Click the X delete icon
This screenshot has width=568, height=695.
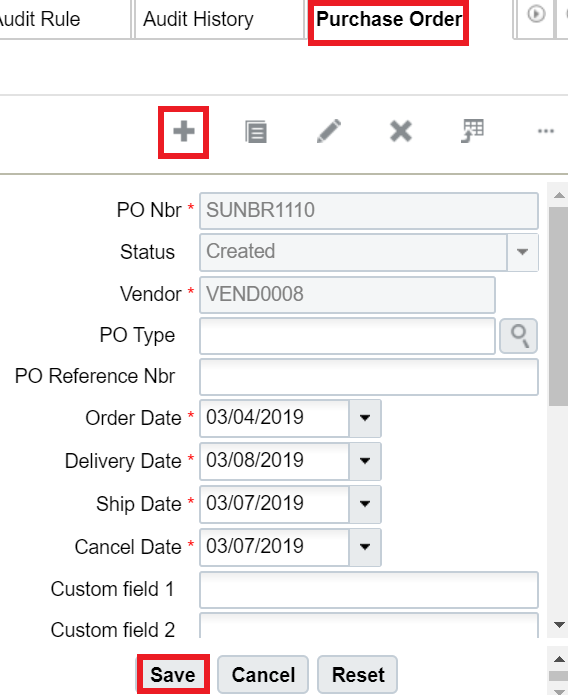[401, 131]
